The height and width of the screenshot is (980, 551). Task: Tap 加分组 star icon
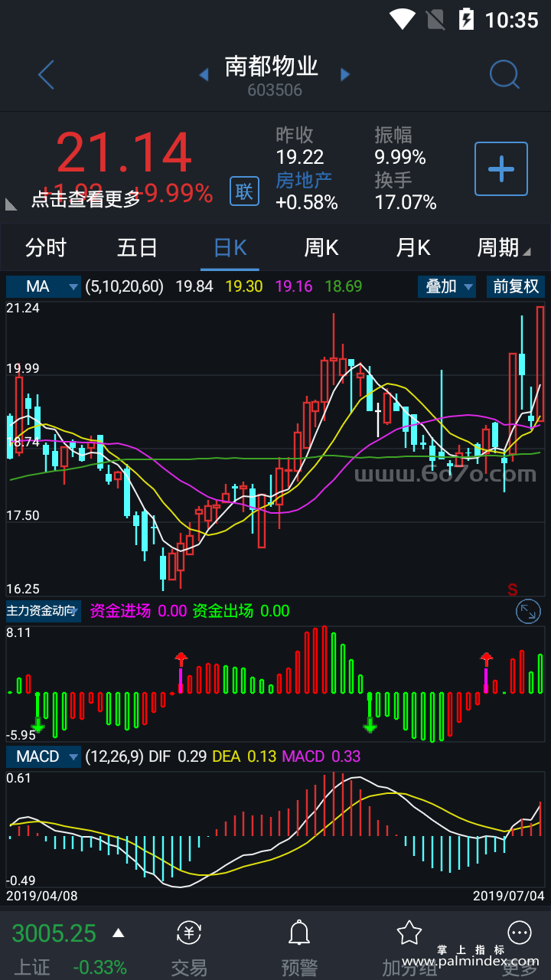coord(409,933)
